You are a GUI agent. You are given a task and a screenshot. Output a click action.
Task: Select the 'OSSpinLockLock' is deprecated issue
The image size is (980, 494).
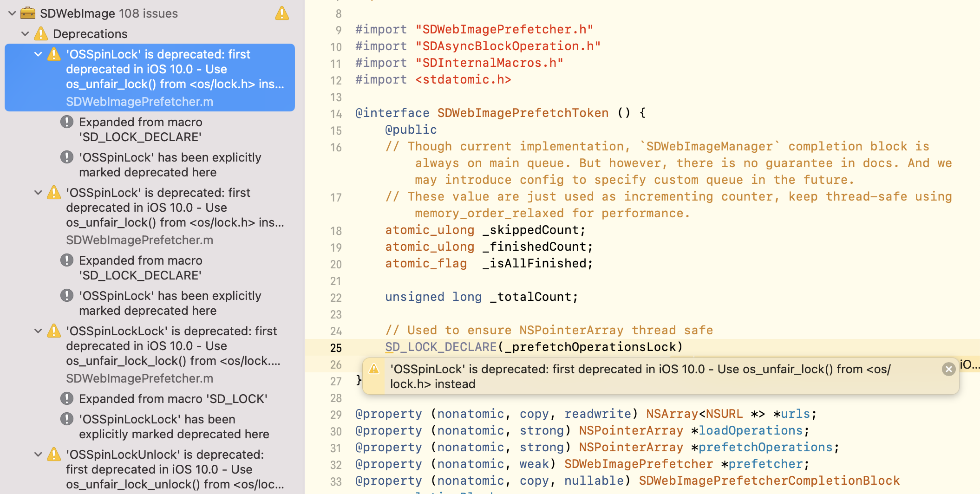pos(172,345)
